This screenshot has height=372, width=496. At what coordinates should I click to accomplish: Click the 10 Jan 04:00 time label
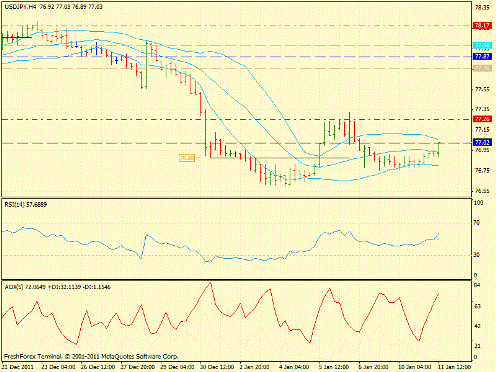tap(415, 367)
